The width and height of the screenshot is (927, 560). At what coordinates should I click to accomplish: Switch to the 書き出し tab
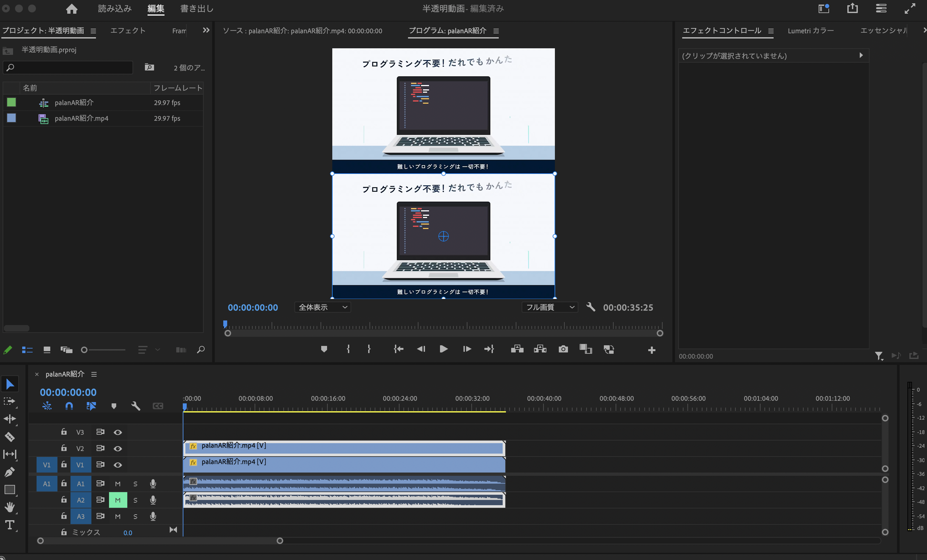point(197,9)
